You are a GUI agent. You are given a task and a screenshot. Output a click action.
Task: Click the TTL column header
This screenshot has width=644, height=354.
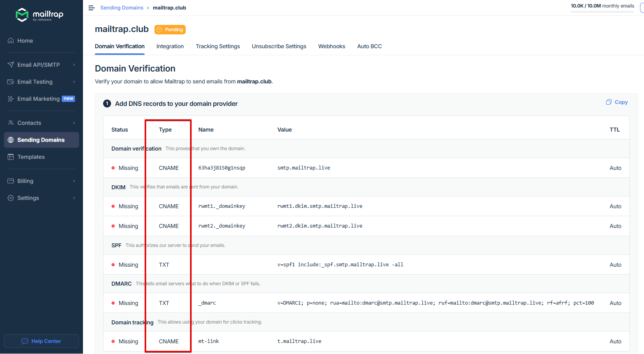[x=615, y=130]
